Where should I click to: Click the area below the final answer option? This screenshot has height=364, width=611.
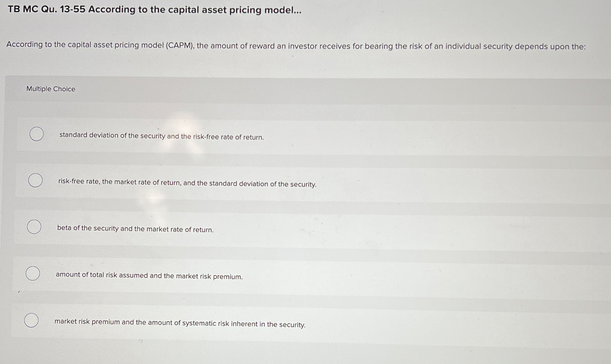coord(300,351)
